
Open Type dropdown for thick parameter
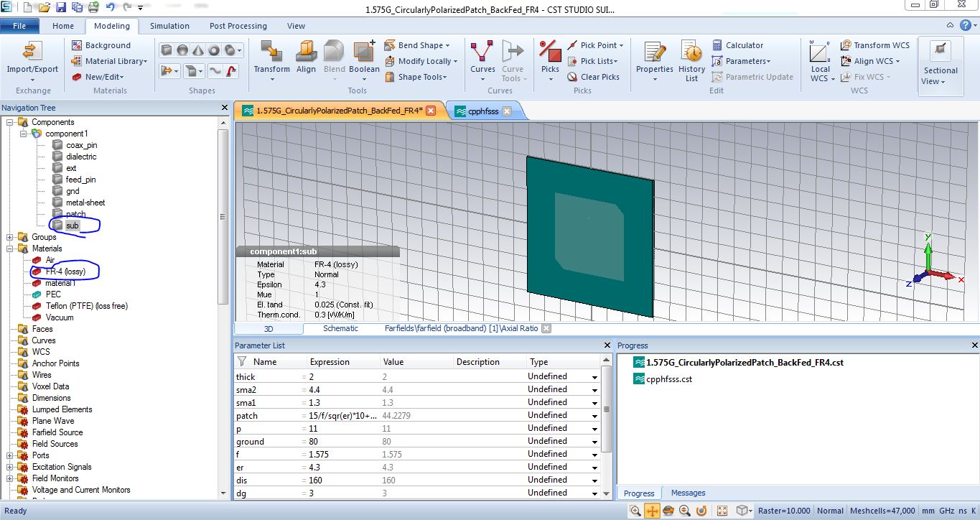(x=594, y=377)
